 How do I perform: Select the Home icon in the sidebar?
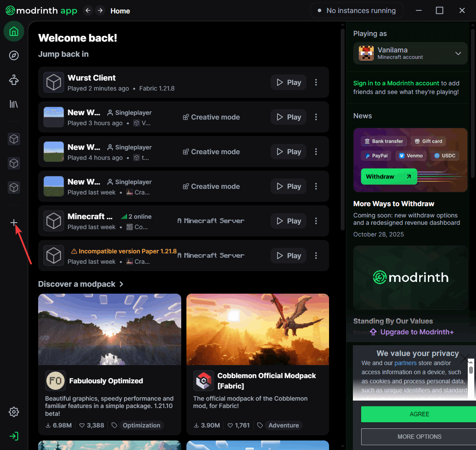[x=13, y=31]
